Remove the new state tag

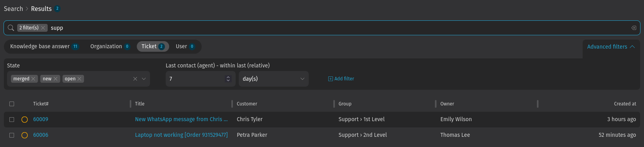[x=55, y=79]
